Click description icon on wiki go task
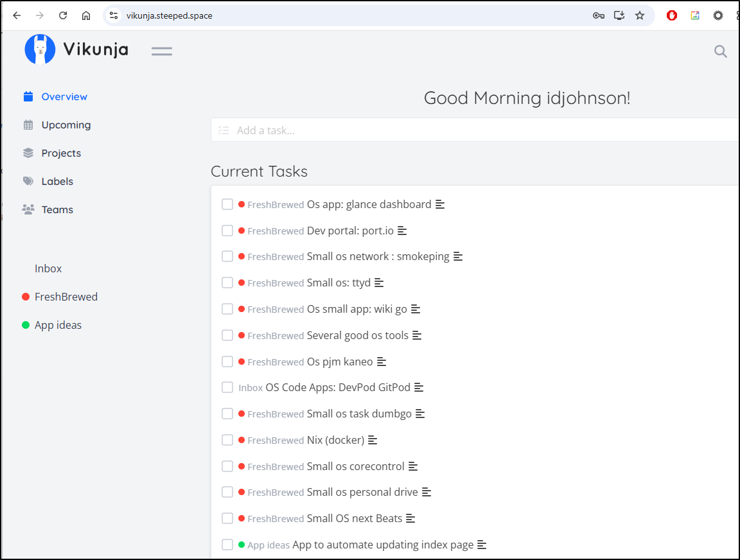Screen dimensions: 740x560 (x=416, y=309)
